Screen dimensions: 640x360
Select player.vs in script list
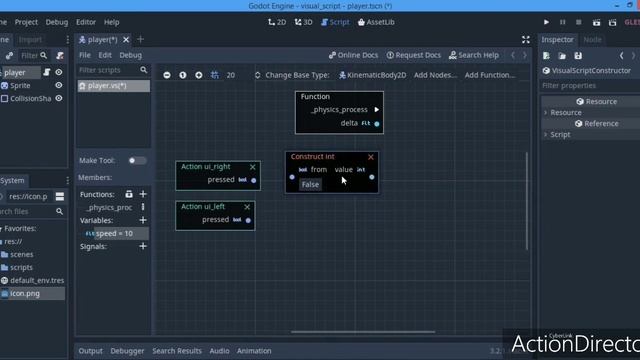[114, 86]
